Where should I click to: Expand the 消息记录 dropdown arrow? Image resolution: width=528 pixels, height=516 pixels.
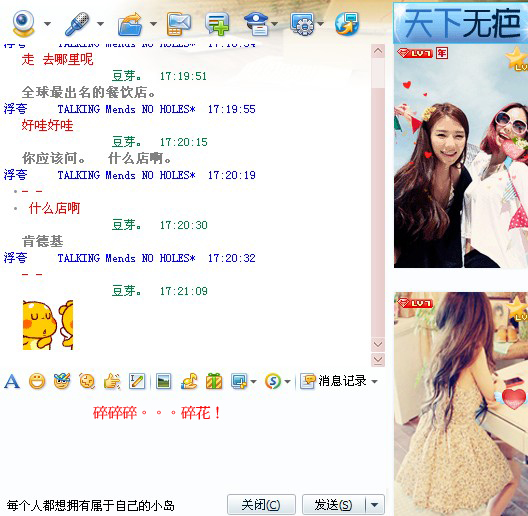tap(374, 382)
